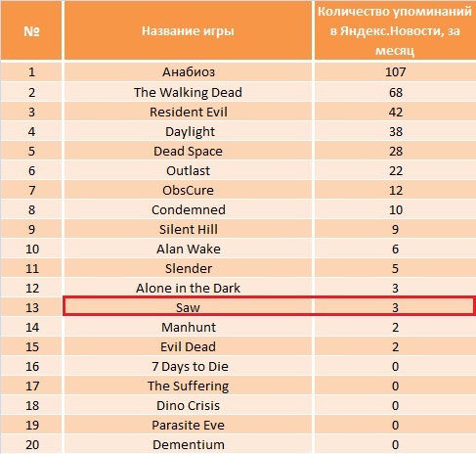Click the value 68 mentions cell

point(395,92)
